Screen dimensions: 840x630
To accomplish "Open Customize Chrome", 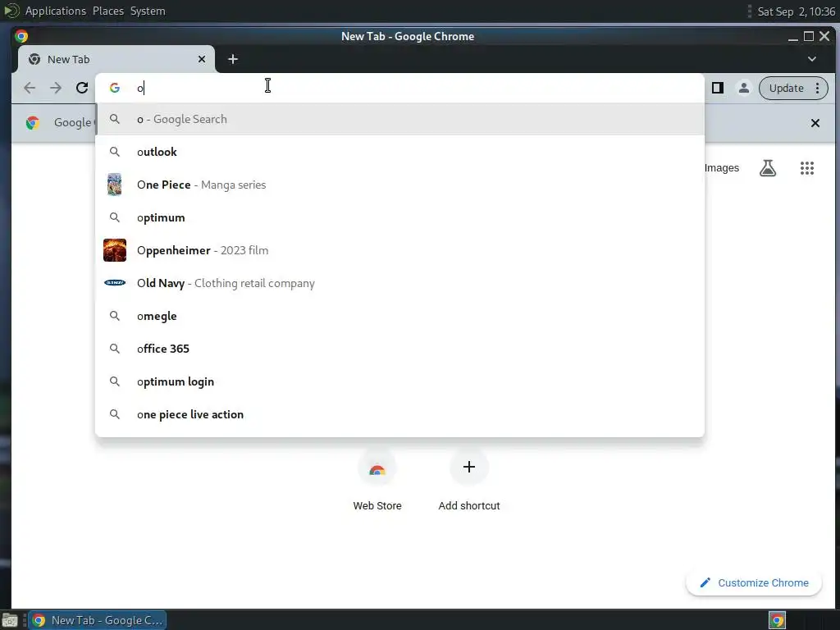I will (x=754, y=583).
